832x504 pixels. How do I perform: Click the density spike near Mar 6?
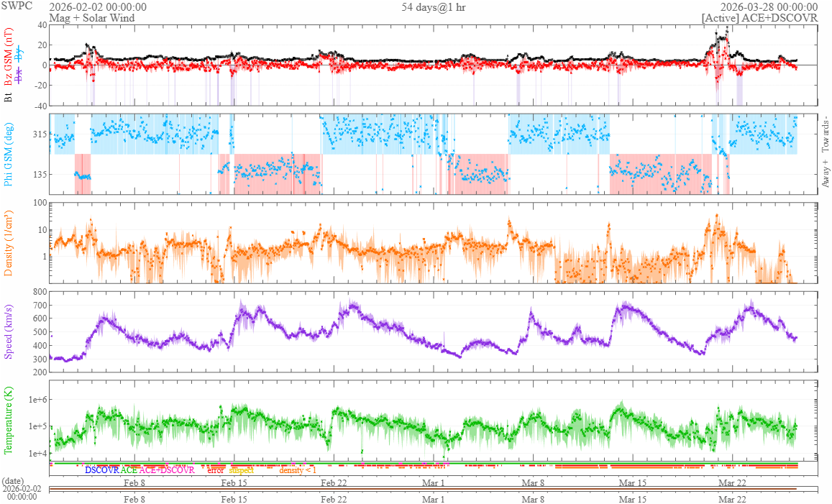coord(509,219)
